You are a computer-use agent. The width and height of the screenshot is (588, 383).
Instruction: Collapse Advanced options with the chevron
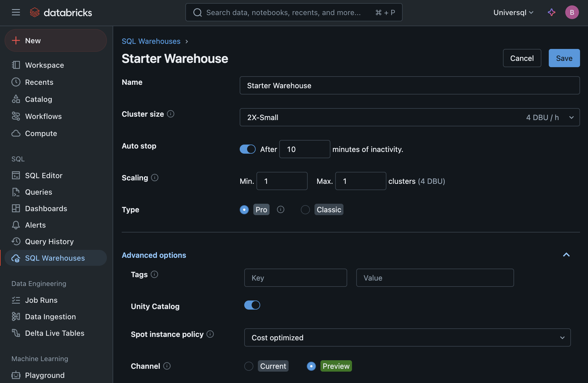click(566, 255)
